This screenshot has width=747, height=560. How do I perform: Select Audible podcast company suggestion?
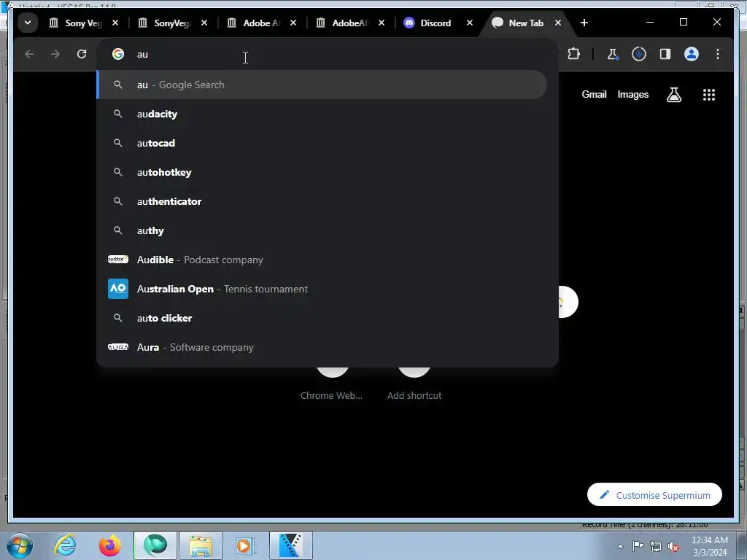pos(322,260)
